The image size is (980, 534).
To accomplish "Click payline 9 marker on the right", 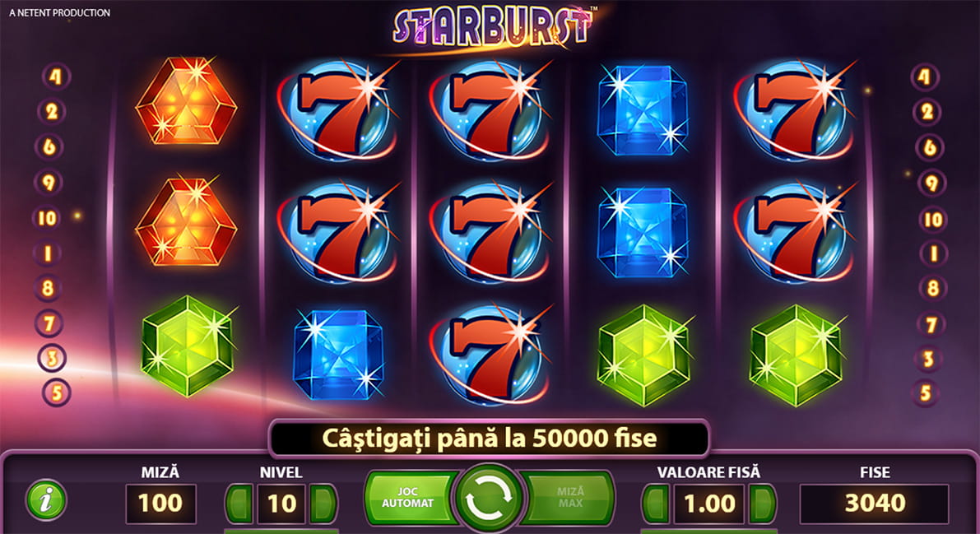I will (x=932, y=183).
